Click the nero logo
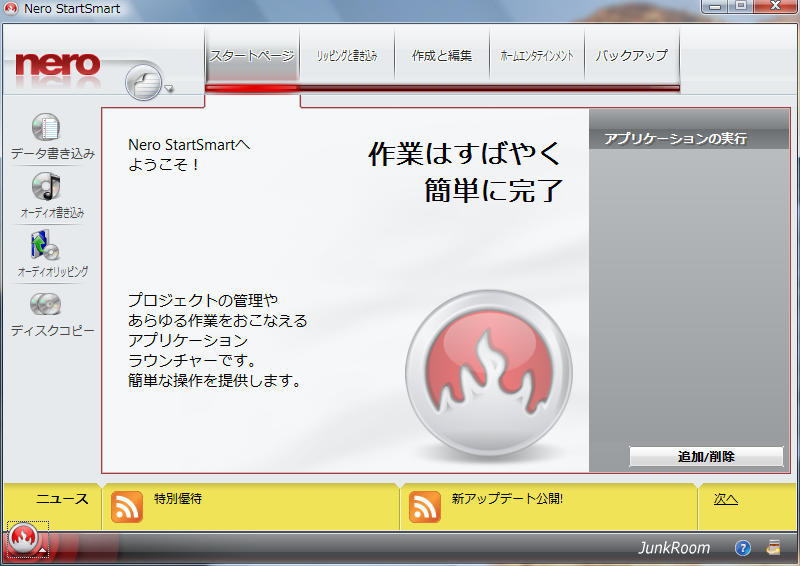800x566 pixels. pyautogui.click(x=58, y=64)
